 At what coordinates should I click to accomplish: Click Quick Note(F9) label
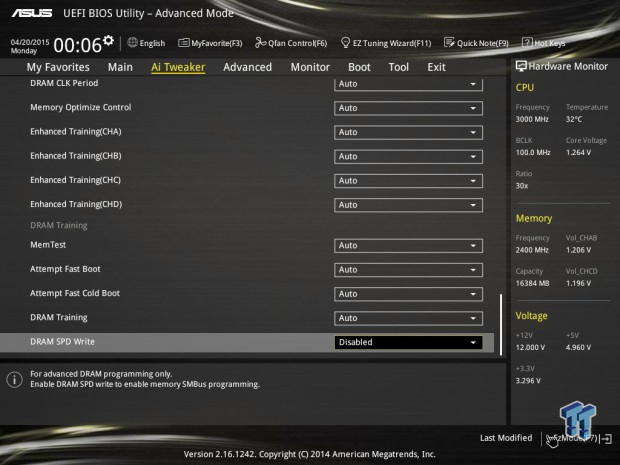click(483, 43)
